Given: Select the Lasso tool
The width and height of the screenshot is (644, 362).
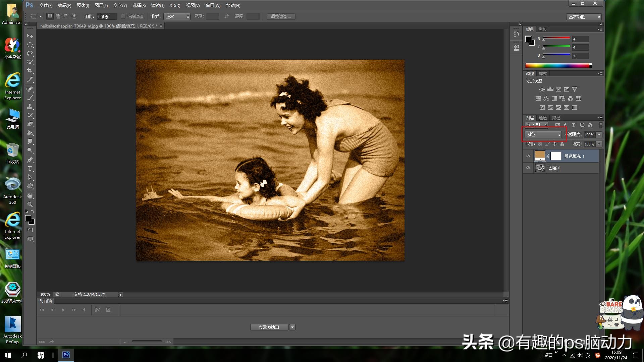Looking at the screenshot, I should pyautogui.click(x=30, y=53).
